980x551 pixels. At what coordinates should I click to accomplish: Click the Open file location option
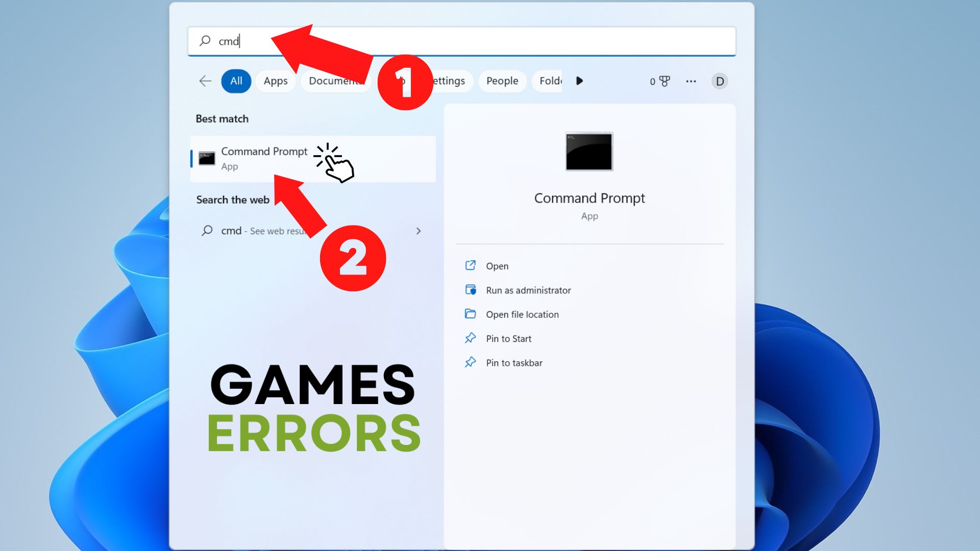pos(522,314)
